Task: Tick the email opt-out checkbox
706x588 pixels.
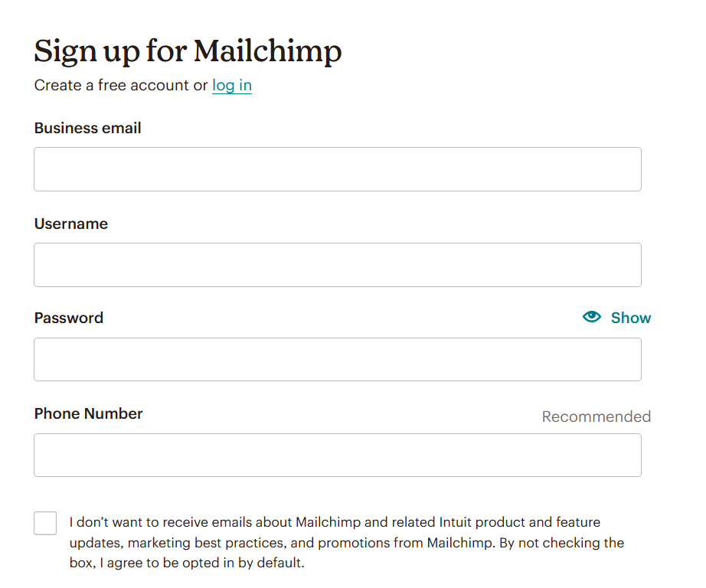Action: [45, 523]
